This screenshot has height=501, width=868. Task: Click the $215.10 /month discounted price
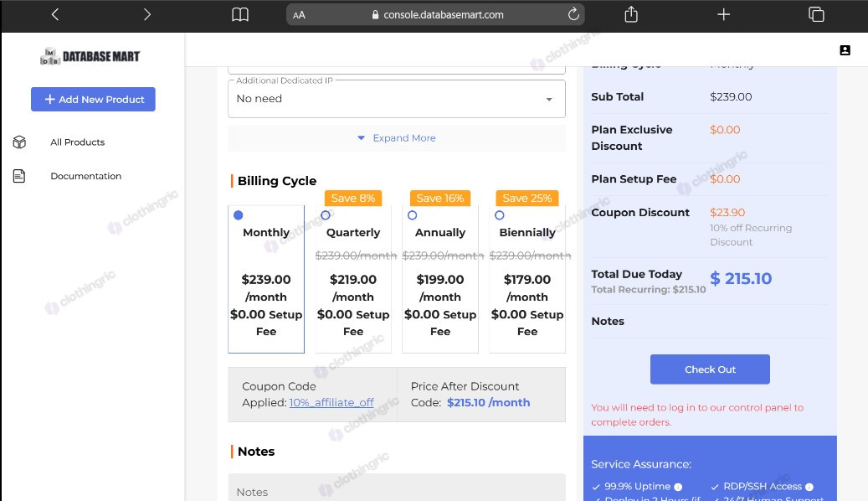488,402
